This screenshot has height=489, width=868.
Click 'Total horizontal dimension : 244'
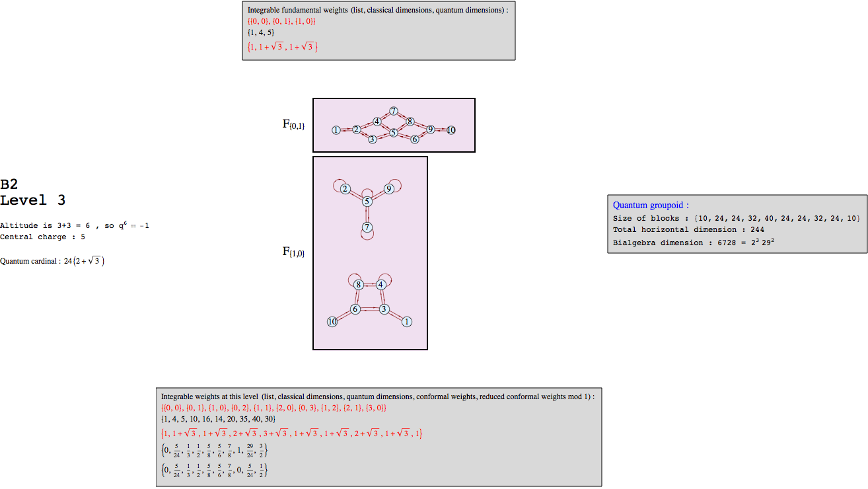[688, 229]
